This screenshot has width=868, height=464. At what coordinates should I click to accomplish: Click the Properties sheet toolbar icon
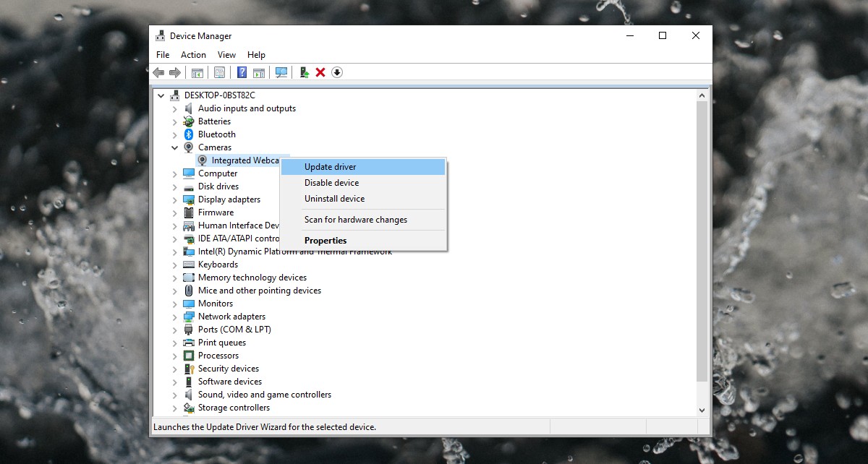[219, 72]
